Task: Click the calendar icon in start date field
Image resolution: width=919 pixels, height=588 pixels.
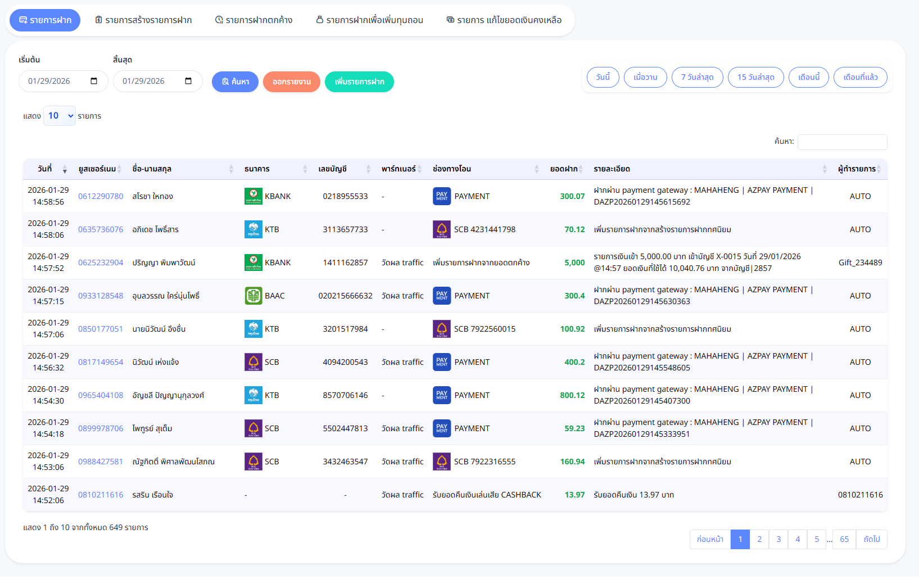Action: point(94,81)
